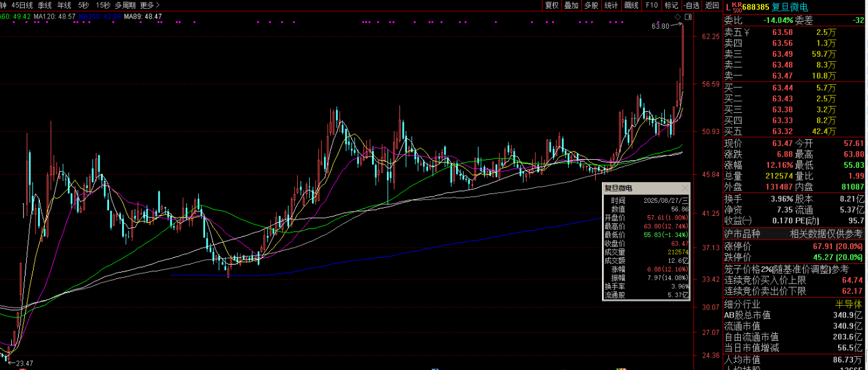Select the 卖二 price 63.48
This screenshot has width=868, height=370.
click(783, 65)
